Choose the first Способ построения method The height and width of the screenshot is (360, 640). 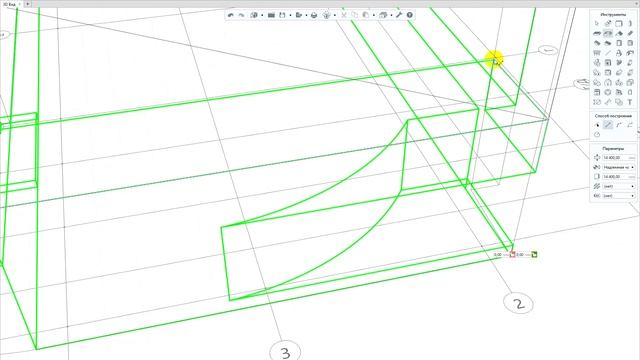pos(597,125)
